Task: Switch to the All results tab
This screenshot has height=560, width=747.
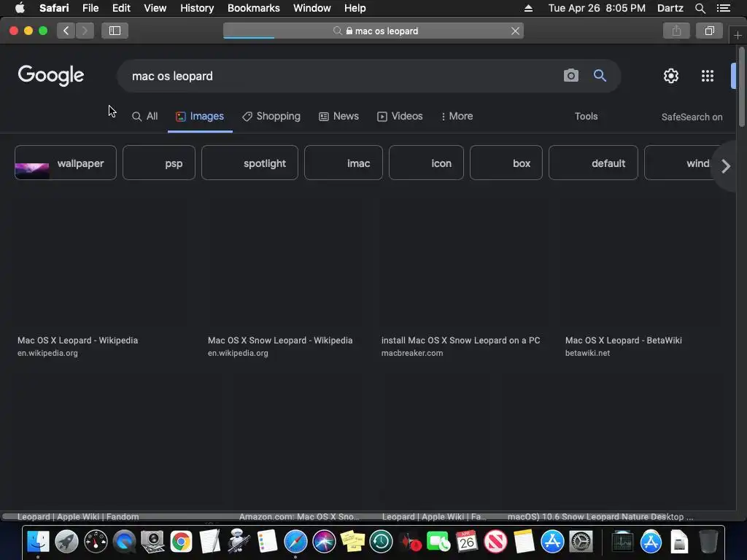Action: [x=145, y=116]
